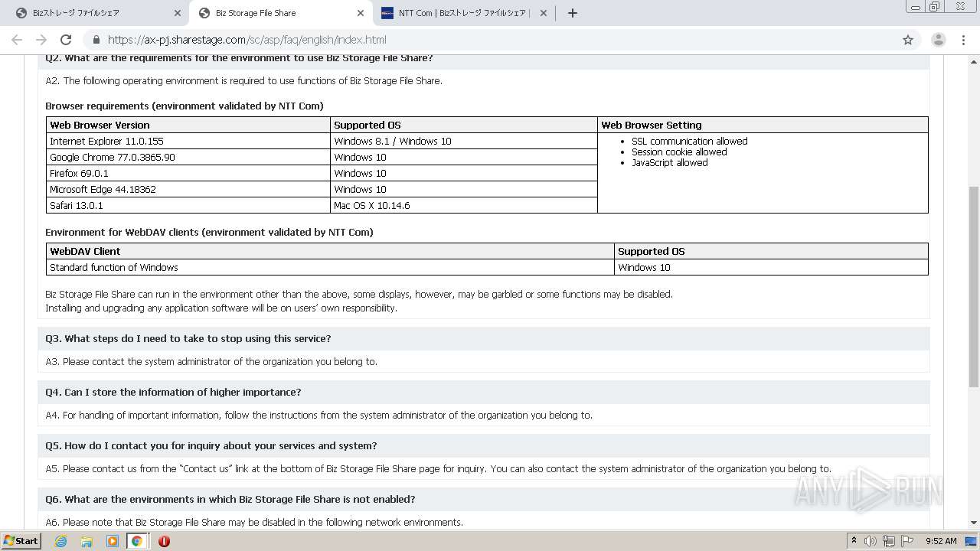
Task: Click the A4 important information answer
Action: tap(318, 415)
